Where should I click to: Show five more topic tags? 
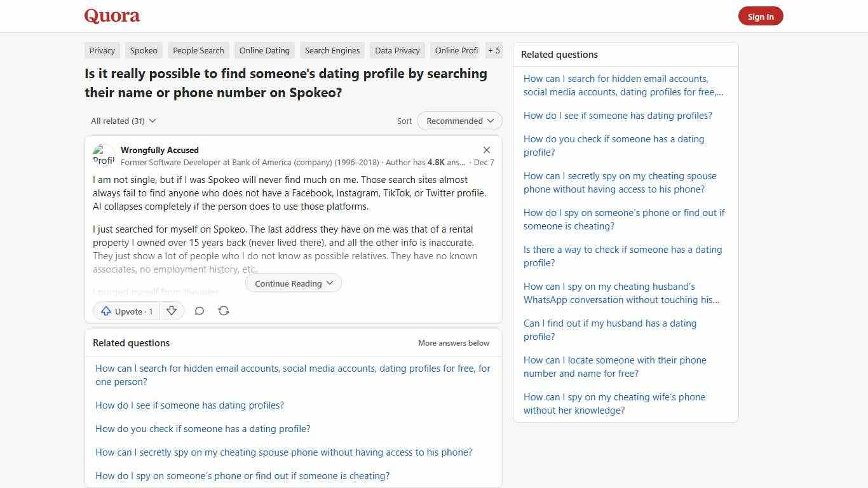click(x=494, y=50)
